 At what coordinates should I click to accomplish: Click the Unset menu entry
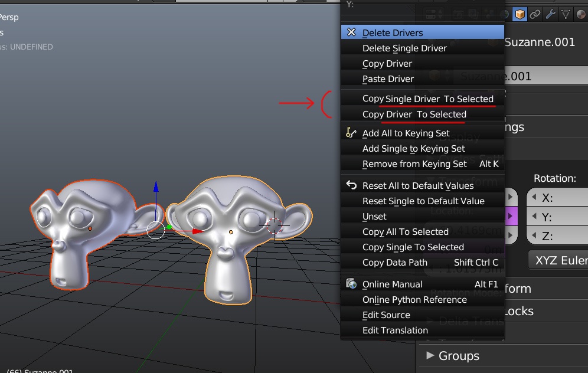pyautogui.click(x=423, y=217)
